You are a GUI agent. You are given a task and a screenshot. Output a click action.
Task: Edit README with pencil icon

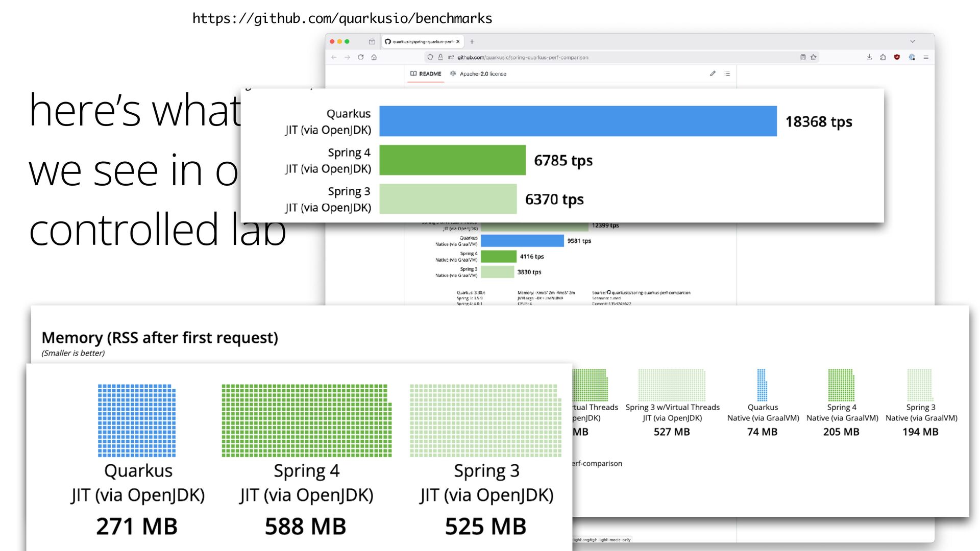pyautogui.click(x=713, y=73)
